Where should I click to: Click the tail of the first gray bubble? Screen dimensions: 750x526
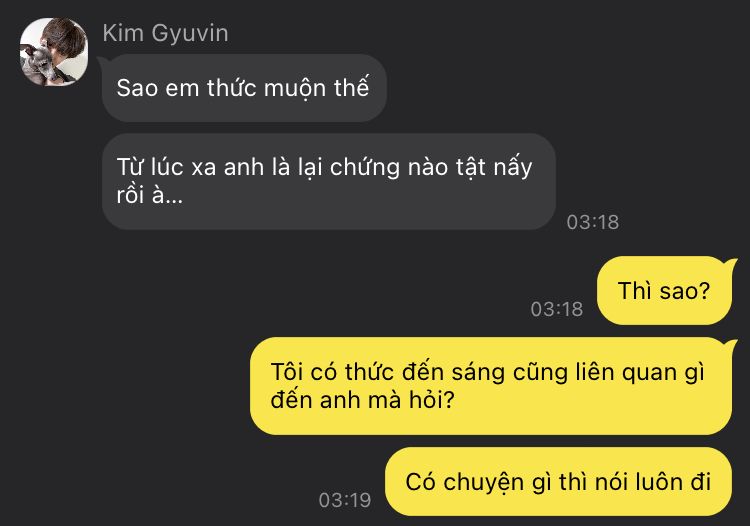101,61
